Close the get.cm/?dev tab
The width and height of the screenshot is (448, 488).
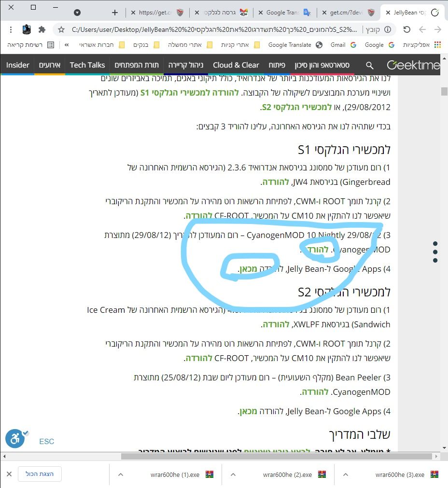click(324, 13)
